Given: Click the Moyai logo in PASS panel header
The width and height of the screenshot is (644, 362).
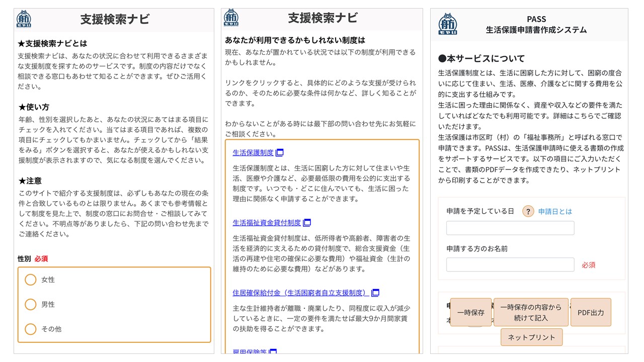Looking at the screenshot, I should [x=448, y=25].
